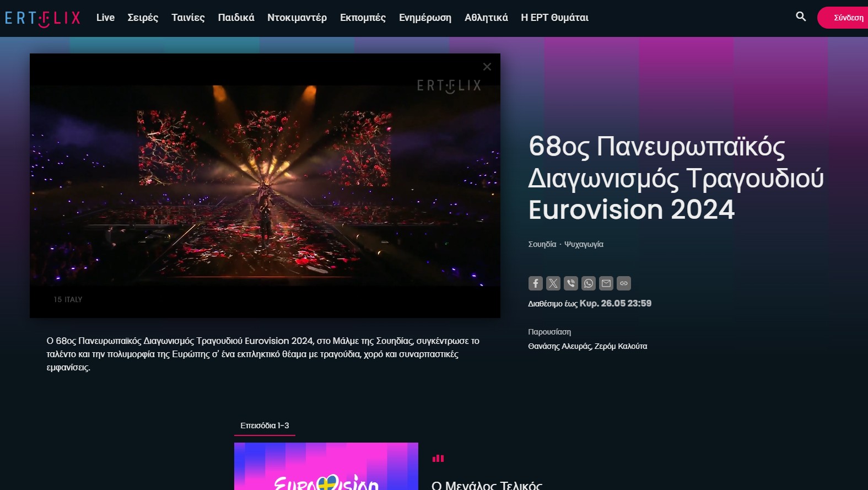Open the Ταινίες section
The image size is (868, 490).
[188, 18]
